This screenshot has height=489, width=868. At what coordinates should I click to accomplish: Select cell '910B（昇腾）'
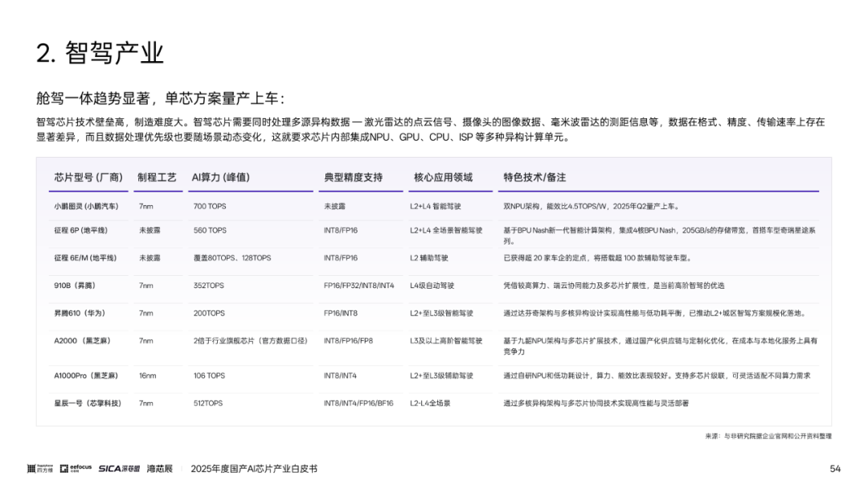click(75, 286)
